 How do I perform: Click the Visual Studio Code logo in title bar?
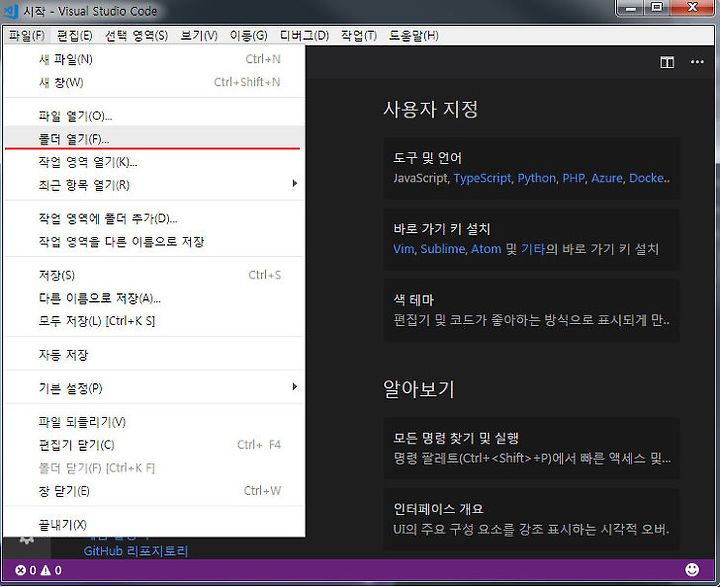coord(11,11)
